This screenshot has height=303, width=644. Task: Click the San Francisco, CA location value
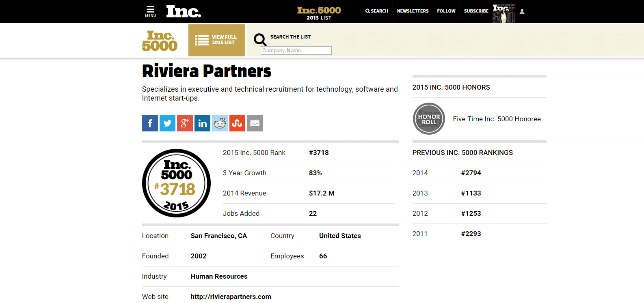click(218, 236)
